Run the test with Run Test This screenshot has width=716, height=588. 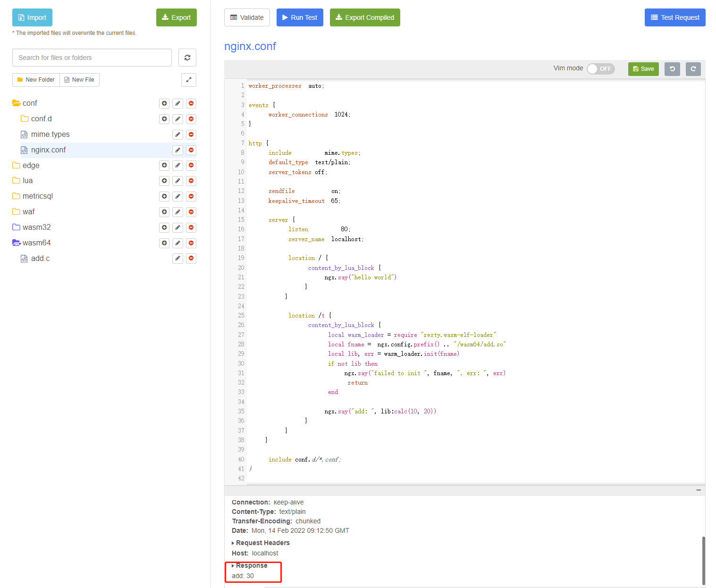point(300,17)
